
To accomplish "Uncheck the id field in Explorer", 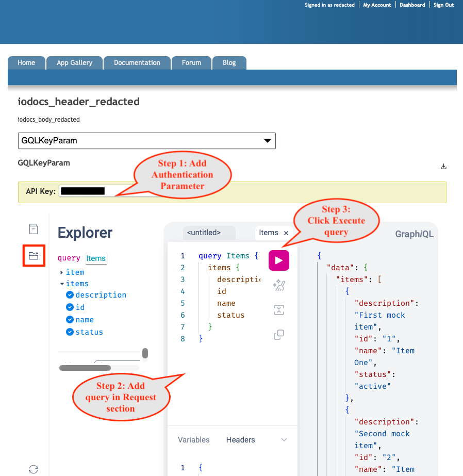I will pos(70,307).
